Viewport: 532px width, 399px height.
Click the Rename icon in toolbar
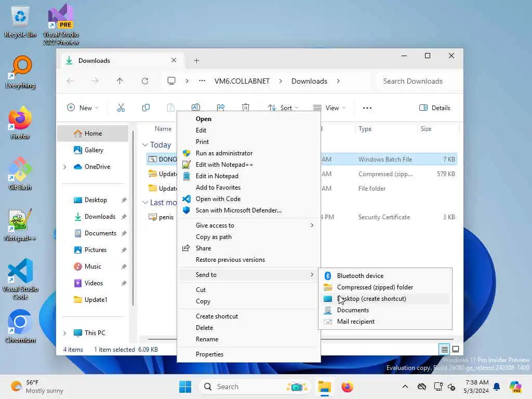coord(196,108)
